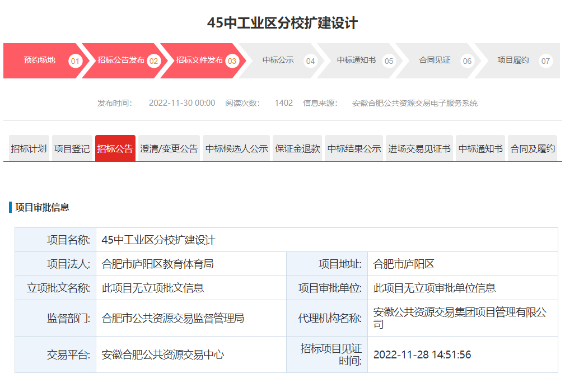Click the 合同见证 step 06

coord(437,60)
